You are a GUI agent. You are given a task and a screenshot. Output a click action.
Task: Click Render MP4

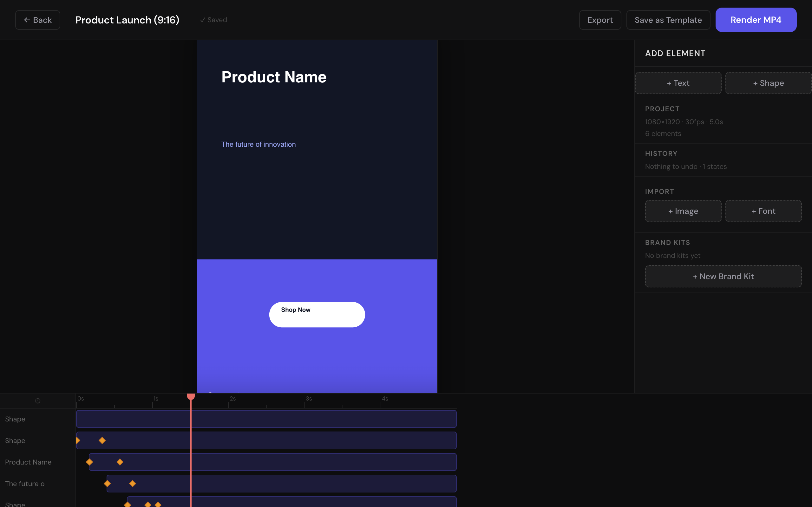click(756, 19)
